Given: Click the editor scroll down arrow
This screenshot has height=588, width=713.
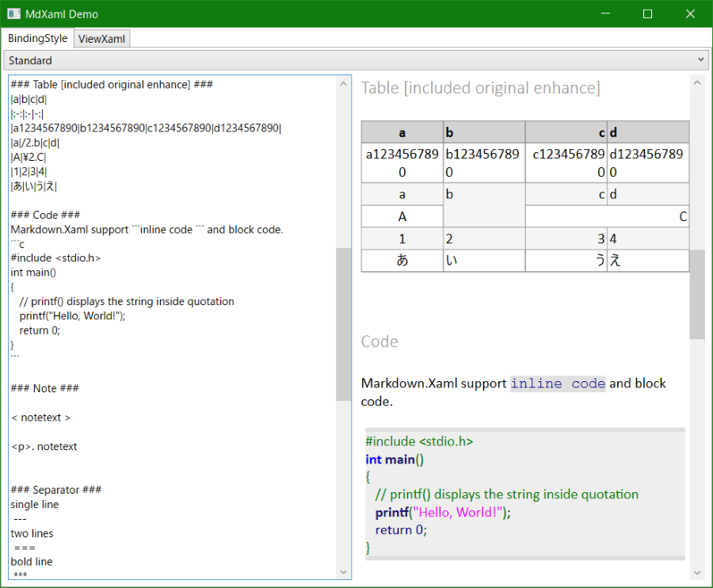Looking at the screenshot, I should point(343,572).
